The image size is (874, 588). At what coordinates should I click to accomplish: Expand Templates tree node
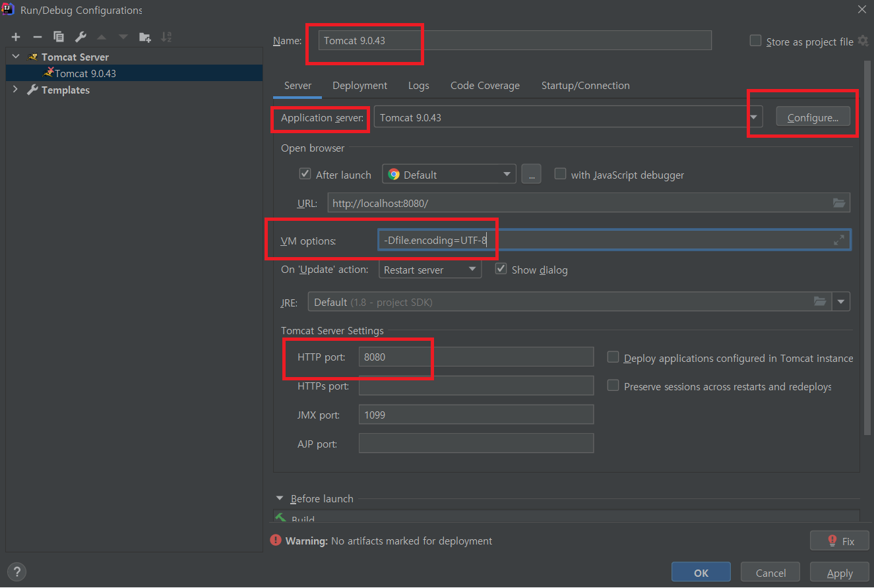point(16,90)
